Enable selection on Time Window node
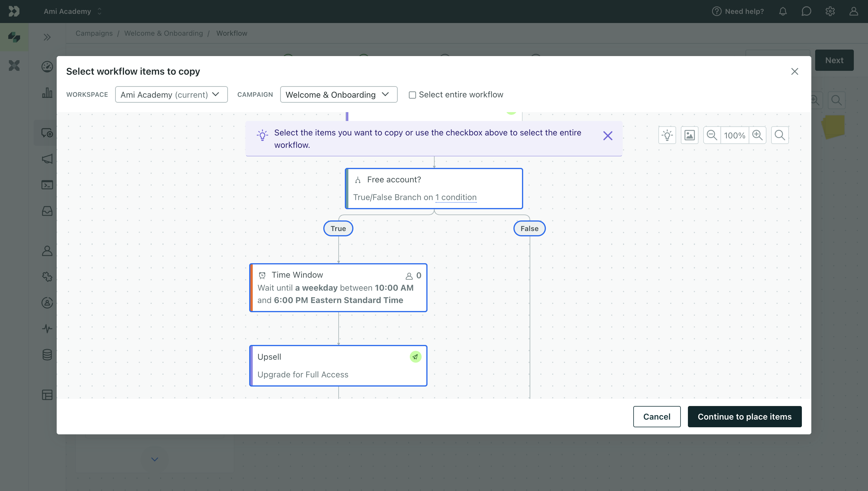Screen dimensions: 868x491 click(x=338, y=287)
